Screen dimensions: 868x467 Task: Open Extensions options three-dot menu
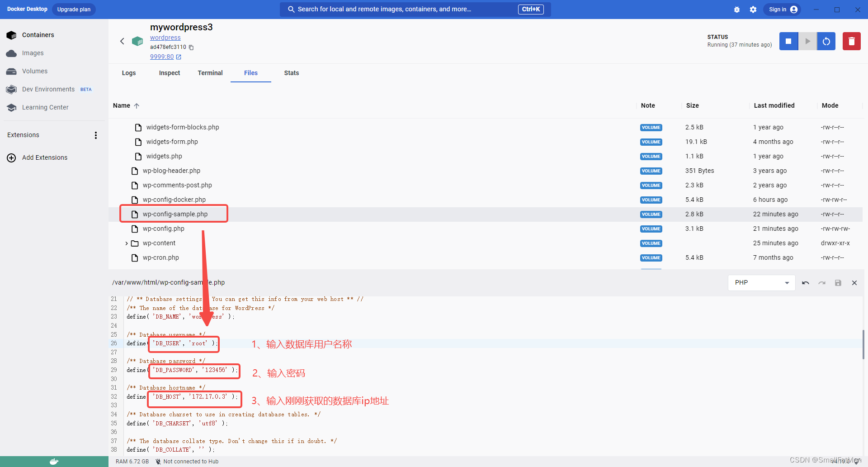click(96, 135)
